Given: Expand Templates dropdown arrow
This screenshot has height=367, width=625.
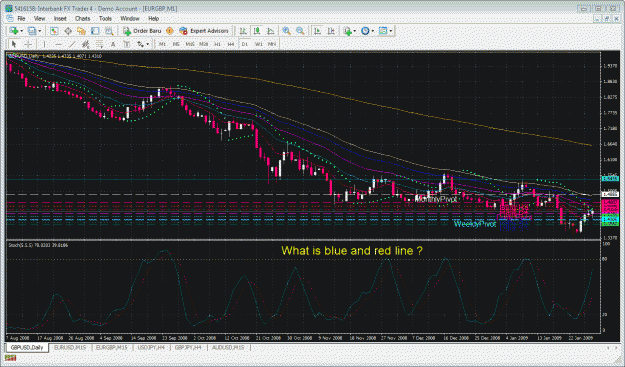Looking at the screenshot, I should click(x=391, y=31).
